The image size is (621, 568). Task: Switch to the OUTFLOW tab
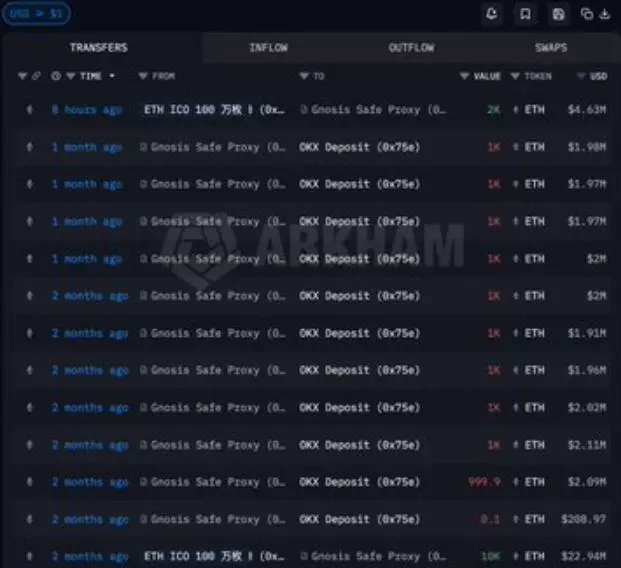[411, 48]
